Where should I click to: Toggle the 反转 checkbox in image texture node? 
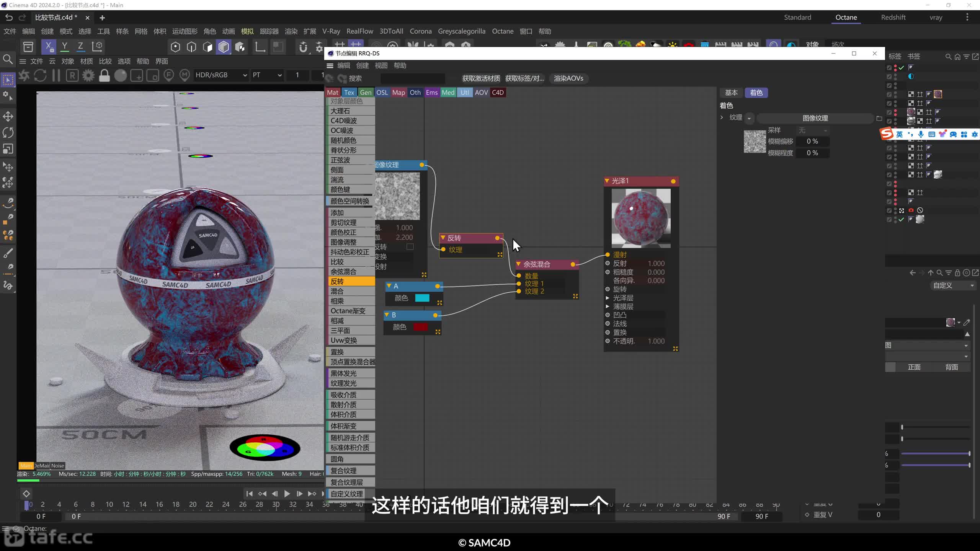point(410,247)
